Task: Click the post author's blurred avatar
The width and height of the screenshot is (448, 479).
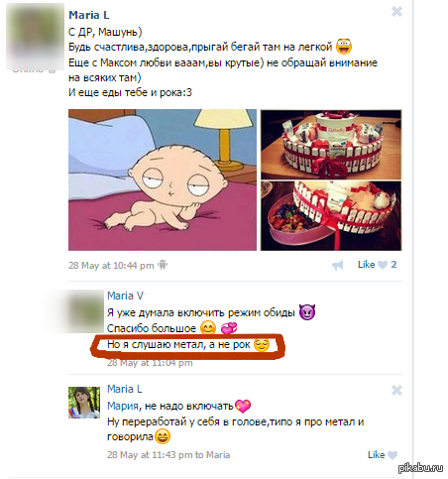Action: tap(35, 37)
